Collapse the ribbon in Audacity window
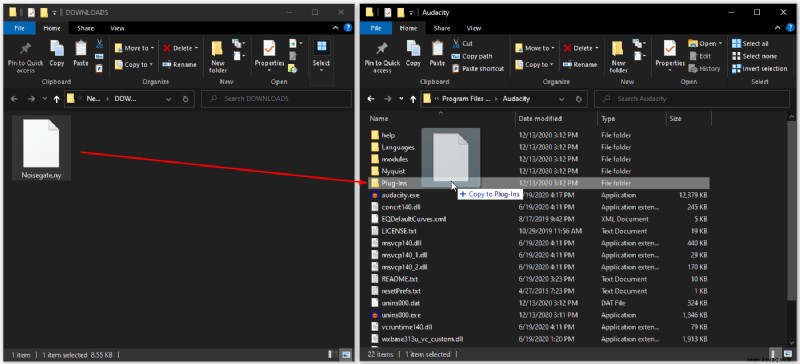The height and width of the screenshot is (364, 800). coord(778,28)
